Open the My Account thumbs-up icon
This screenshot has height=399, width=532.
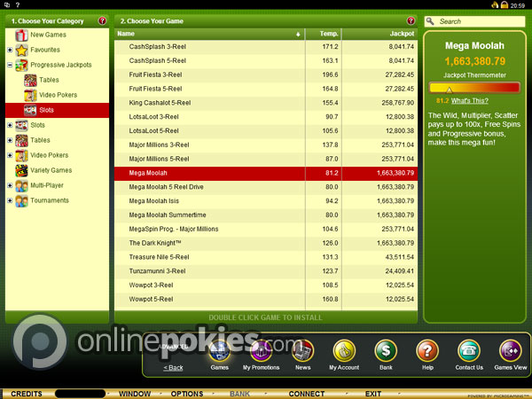(x=344, y=351)
